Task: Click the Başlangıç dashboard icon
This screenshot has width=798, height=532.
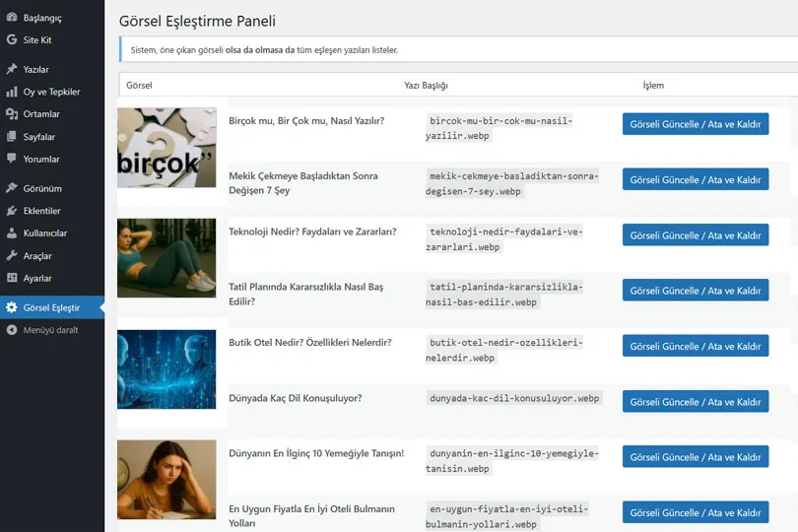Action: (x=12, y=18)
